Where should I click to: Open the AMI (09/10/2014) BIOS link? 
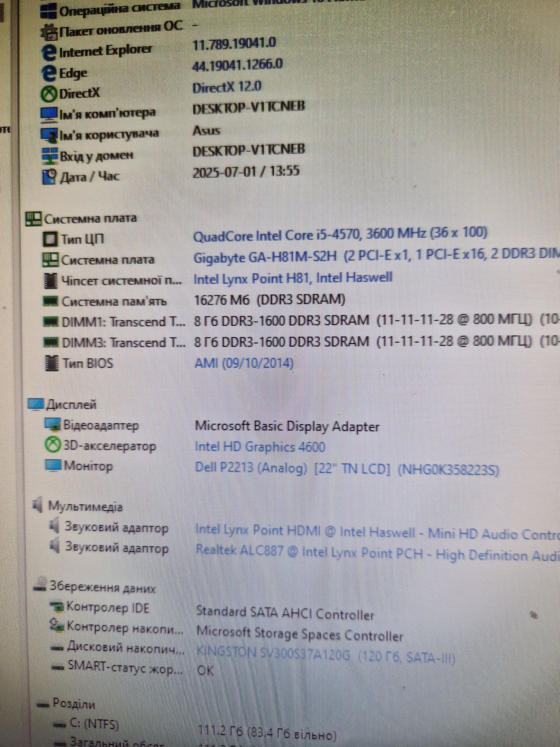244,363
